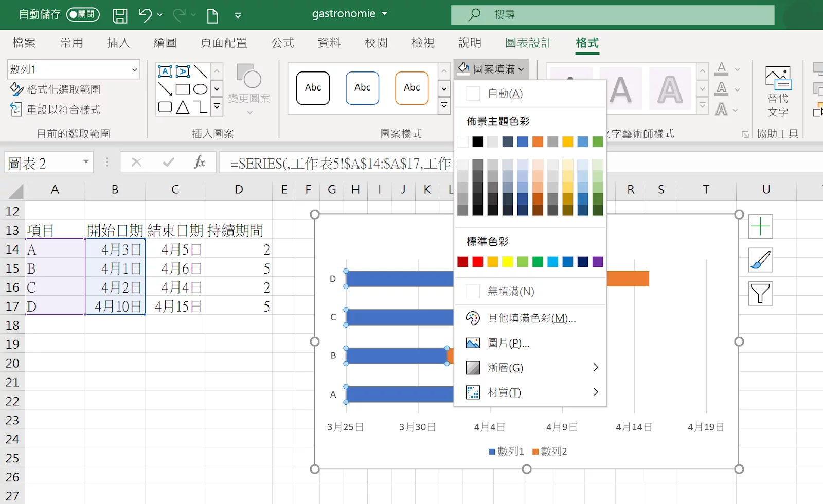This screenshot has height=504, width=823.
Task: Open 其他填滿色彩(M) more colors
Action: coord(530,318)
